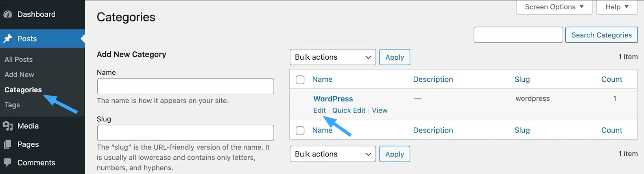644x174 pixels.
Task: Open the Categories submenu item
Action: [x=23, y=90]
